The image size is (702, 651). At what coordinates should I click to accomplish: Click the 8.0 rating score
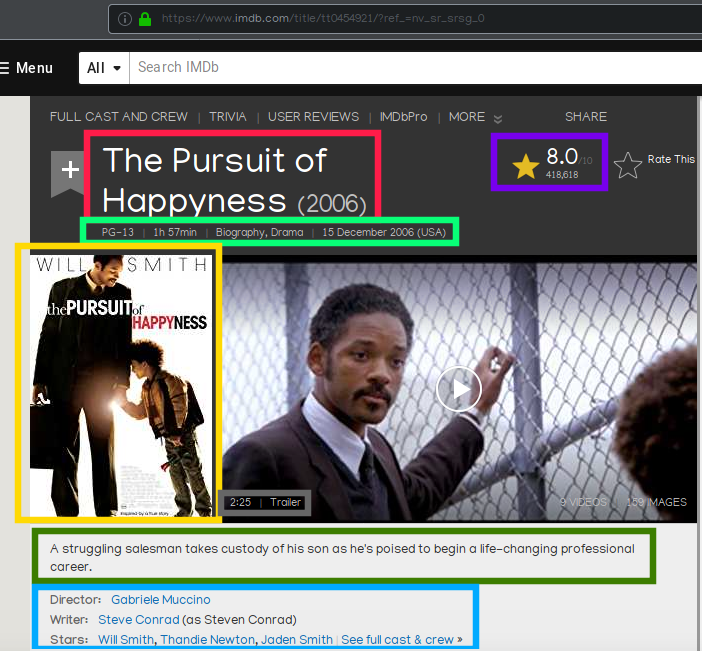[x=562, y=157]
